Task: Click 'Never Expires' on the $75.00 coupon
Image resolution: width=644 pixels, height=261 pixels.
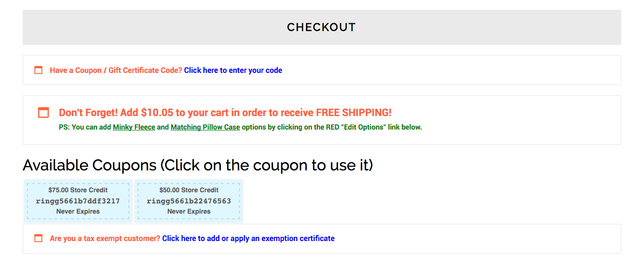Action: click(x=78, y=211)
